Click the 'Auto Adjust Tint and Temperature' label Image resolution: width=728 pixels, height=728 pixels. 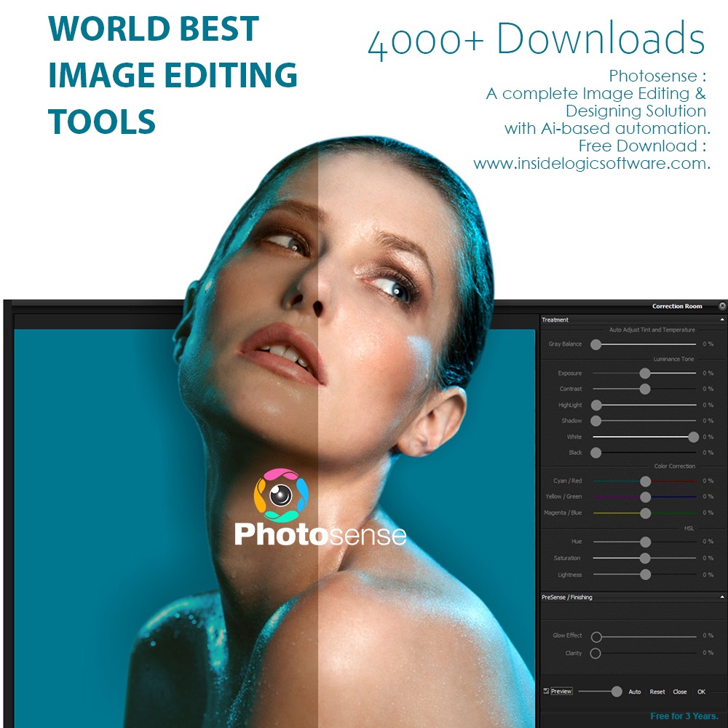coord(652,330)
